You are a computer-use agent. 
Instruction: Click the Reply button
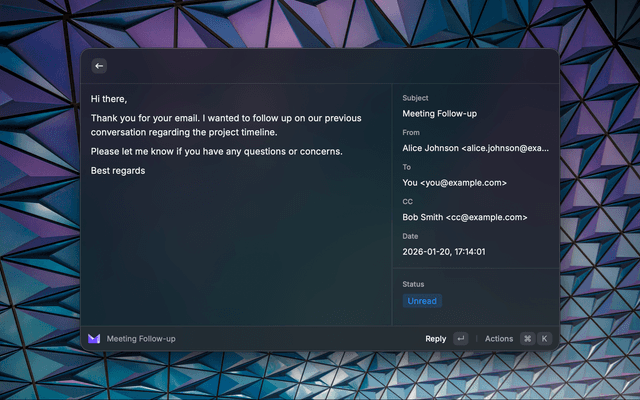[436, 339]
